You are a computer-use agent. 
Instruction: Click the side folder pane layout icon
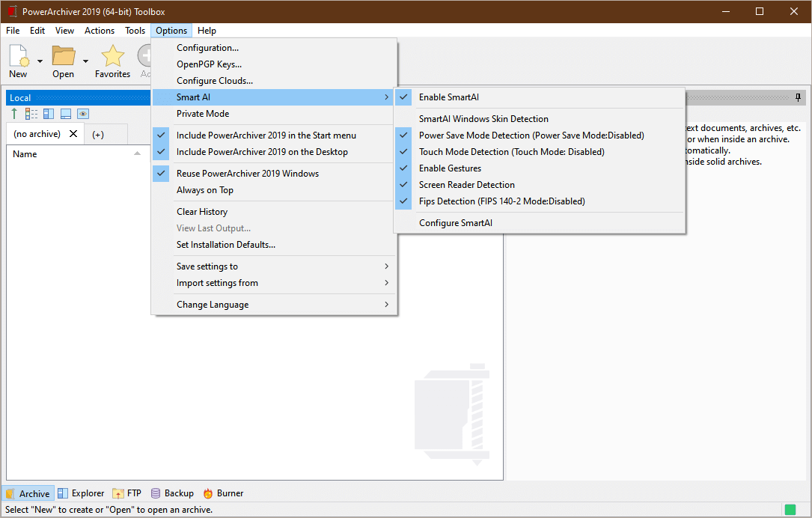(x=49, y=114)
